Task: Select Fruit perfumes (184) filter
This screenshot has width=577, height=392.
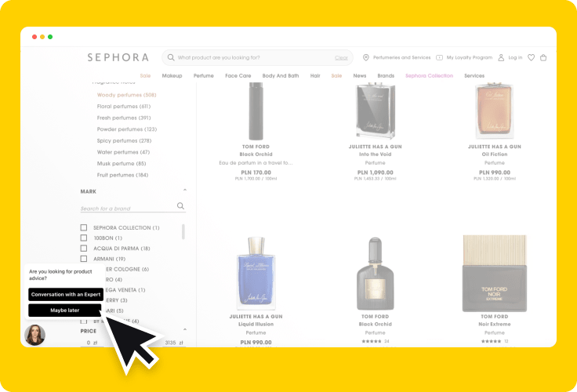Action: tap(122, 175)
